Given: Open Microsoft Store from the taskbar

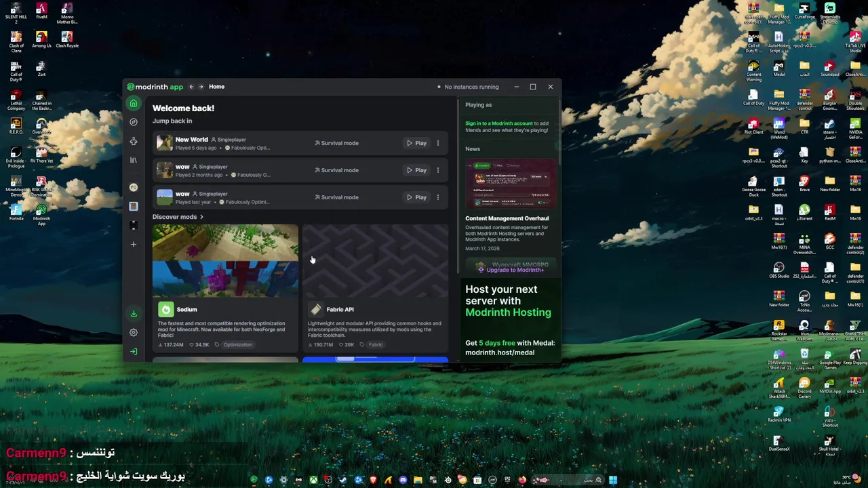Looking at the screenshot, I should point(477,480).
